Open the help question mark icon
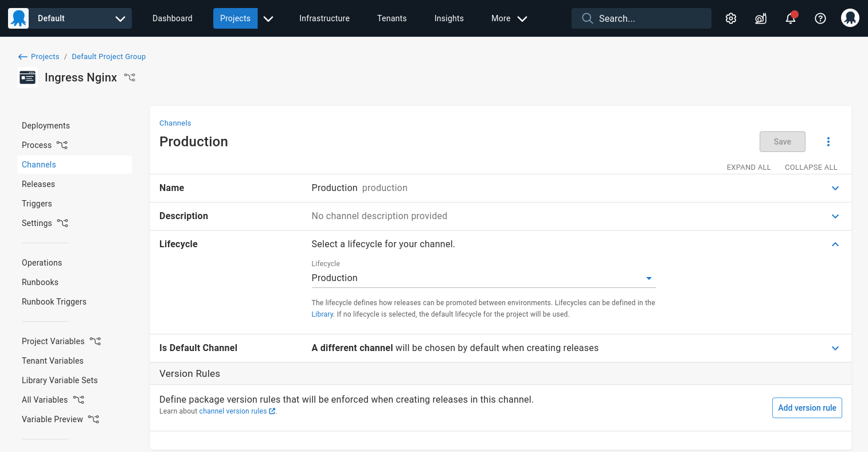Viewport: 868px width, 452px height. coord(820,18)
